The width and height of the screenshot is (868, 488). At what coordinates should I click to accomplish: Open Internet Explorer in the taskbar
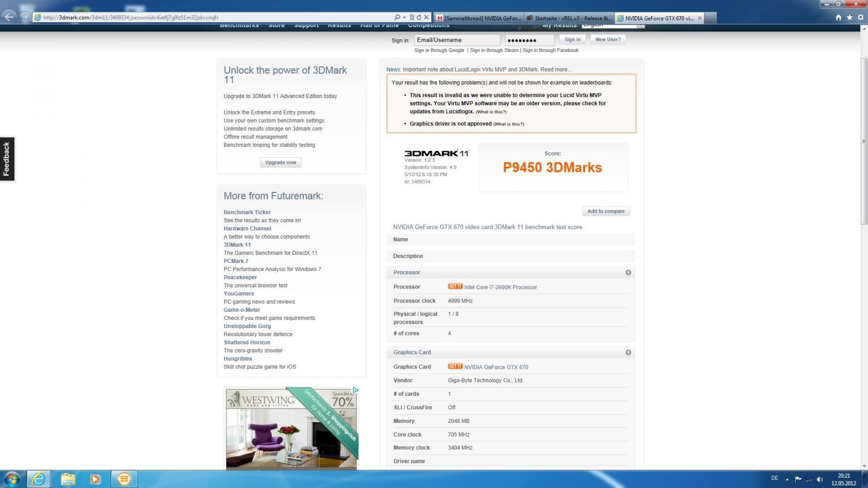39,479
